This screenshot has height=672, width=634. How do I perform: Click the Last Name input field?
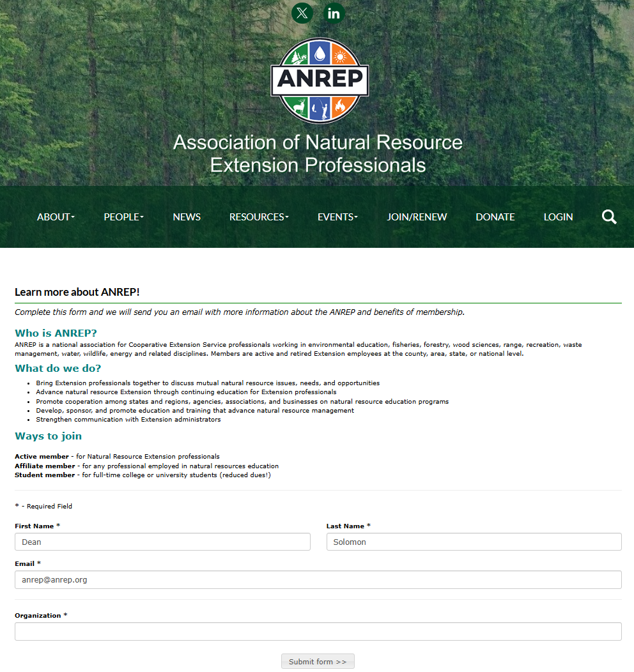474,542
